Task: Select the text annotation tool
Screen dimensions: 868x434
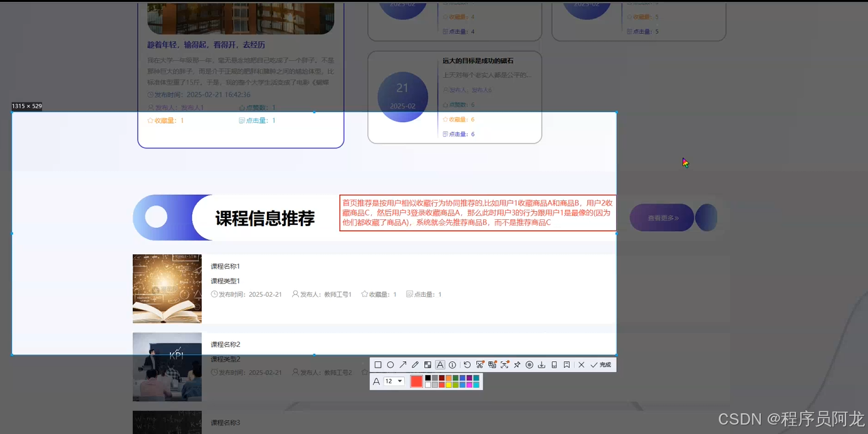Action: 440,364
